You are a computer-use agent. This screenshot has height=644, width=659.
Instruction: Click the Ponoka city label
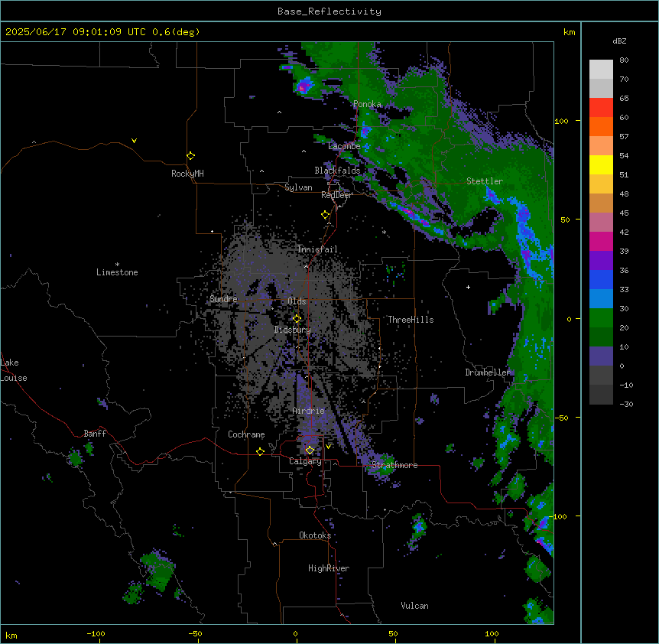pyautogui.click(x=367, y=104)
